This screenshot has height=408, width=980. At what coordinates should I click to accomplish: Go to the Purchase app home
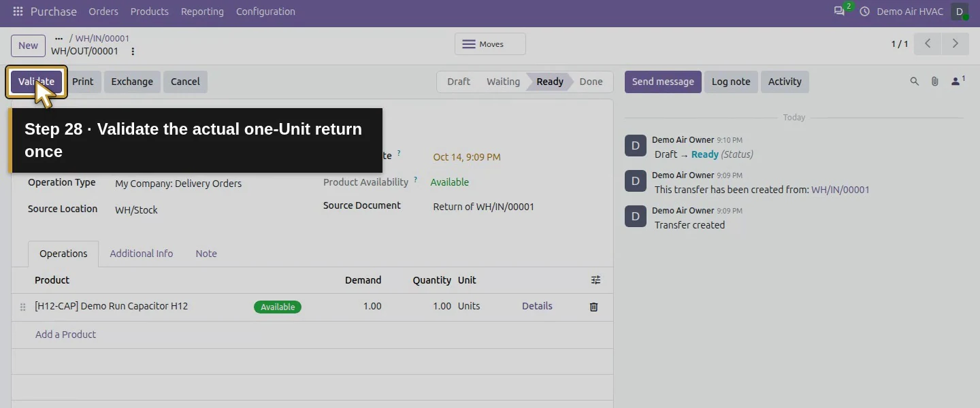point(54,12)
